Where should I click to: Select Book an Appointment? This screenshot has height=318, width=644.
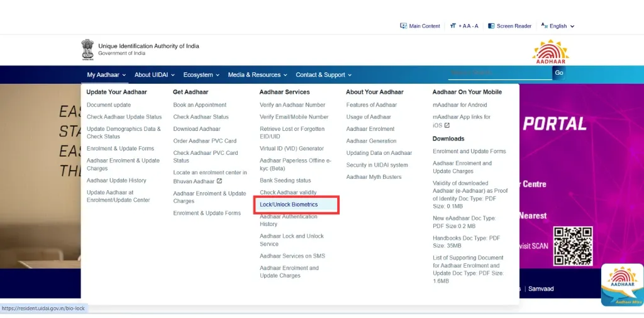point(199,105)
